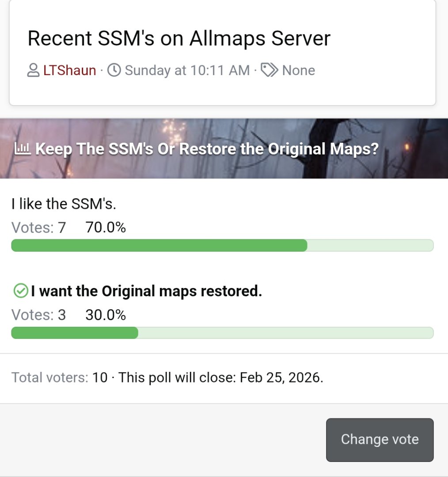
Task: Open LTShaun's profile link
Action: pos(69,70)
